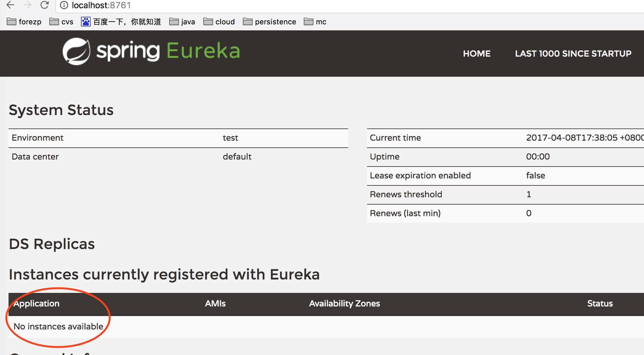The width and height of the screenshot is (644, 355).
Task: Click the Status column header
Action: coord(600,304)
